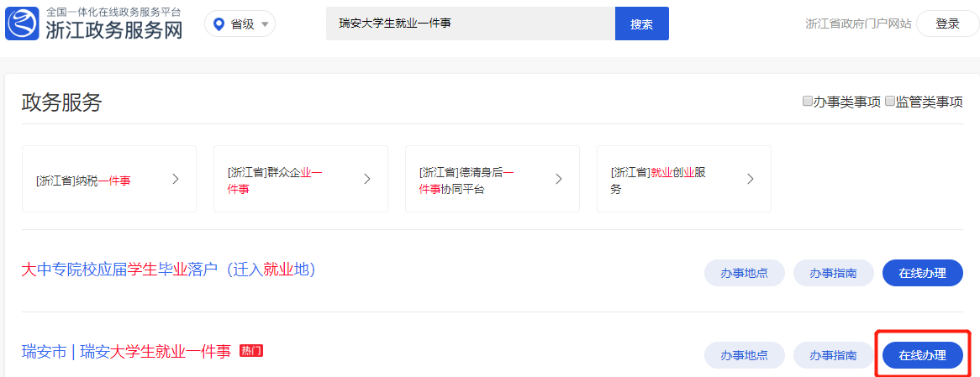Screen dimensions: 980x377
Task: Click 办事指南 for 毕业落户 item
Action: point(833,273)
